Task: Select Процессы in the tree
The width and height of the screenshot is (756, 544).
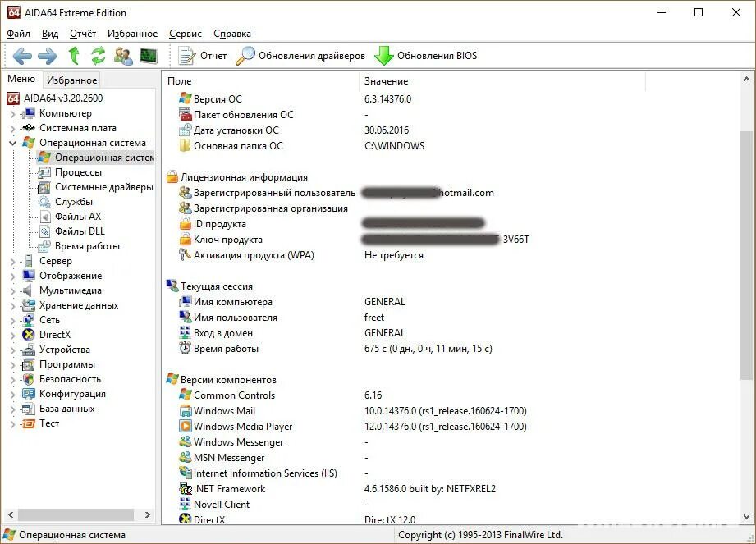Action: pos(78,172)
